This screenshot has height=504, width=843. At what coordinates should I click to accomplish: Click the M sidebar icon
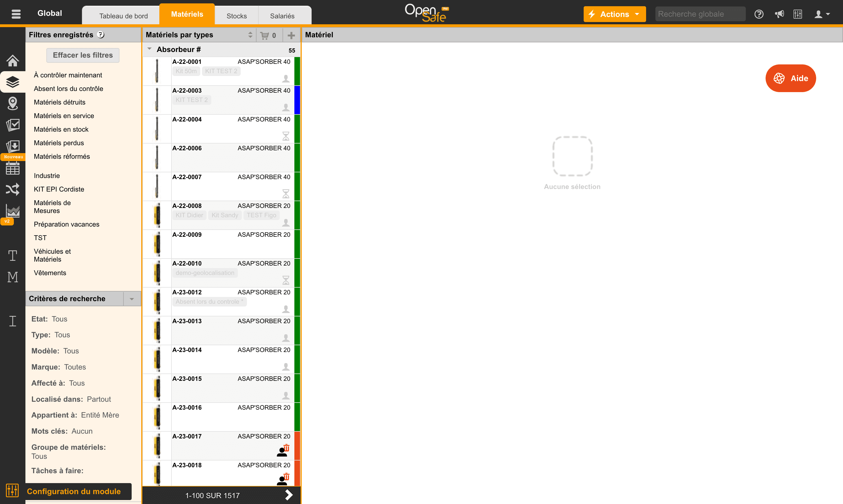tap(12, 277)
